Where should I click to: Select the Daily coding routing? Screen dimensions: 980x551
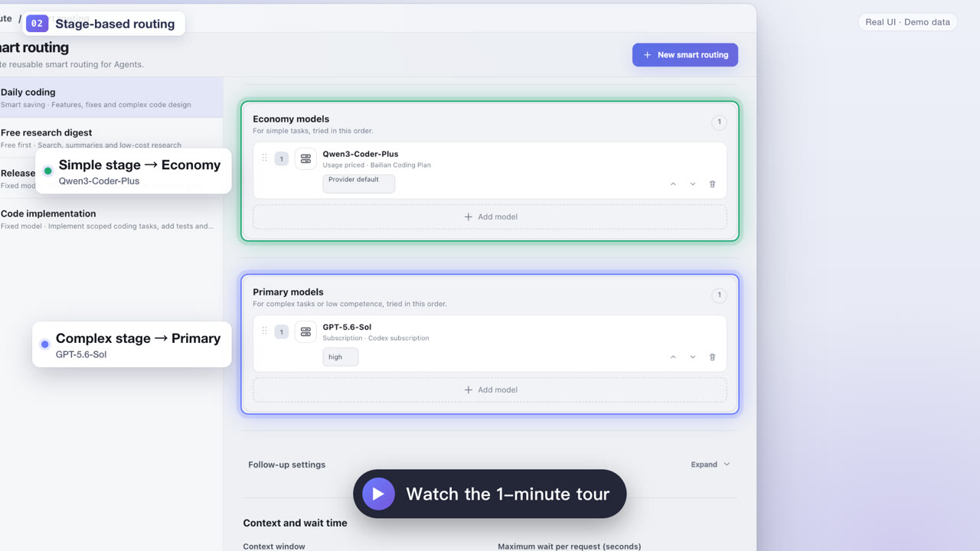(x=111, y=97)
